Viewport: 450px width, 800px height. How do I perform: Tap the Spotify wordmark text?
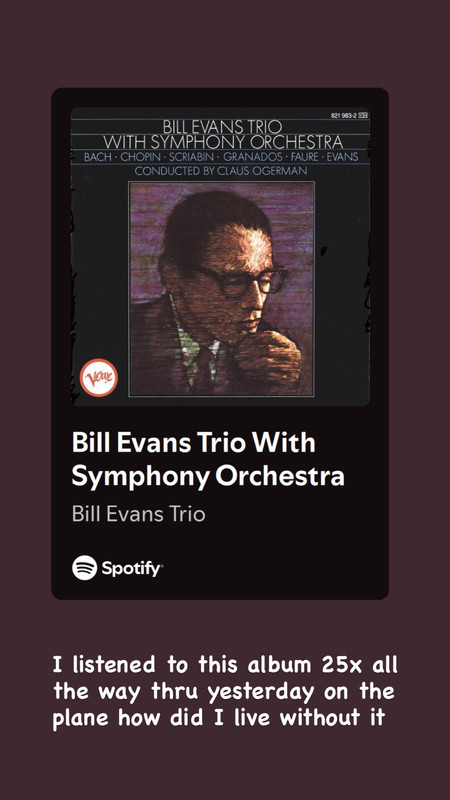pos(132,568)
